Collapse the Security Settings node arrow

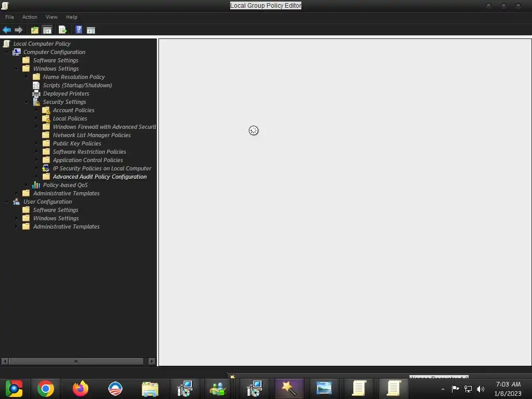tap(26, 102)
